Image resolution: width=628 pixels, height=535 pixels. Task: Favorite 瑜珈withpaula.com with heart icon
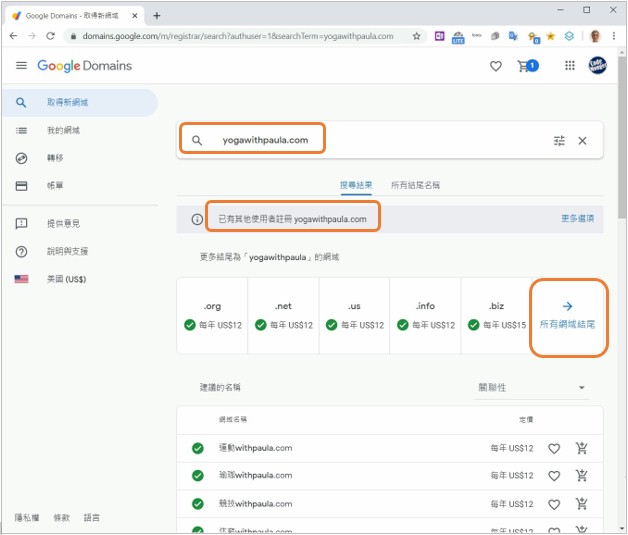pyautogui.click(x=554, y=476)
